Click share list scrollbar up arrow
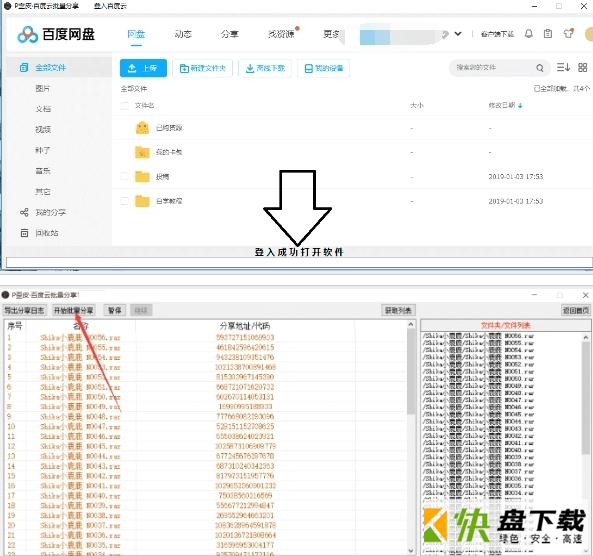The image size is (593, 556). pos(411,325)
